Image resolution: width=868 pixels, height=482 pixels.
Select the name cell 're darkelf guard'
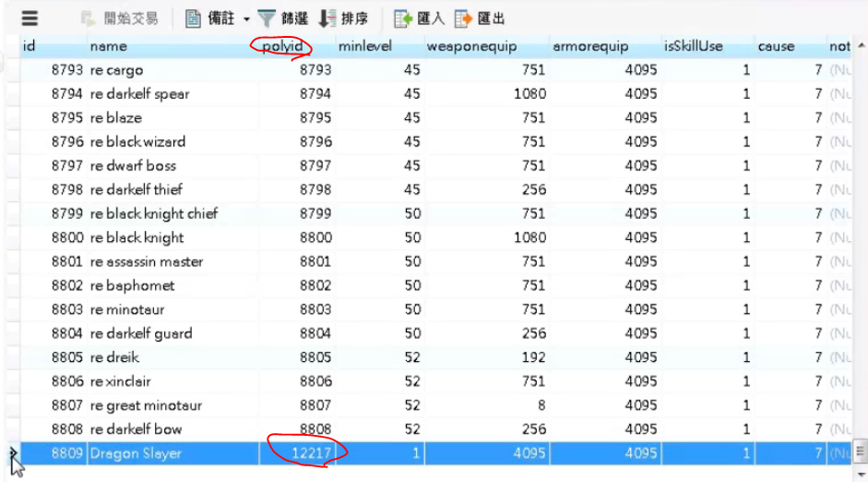[x=172, y=333]
